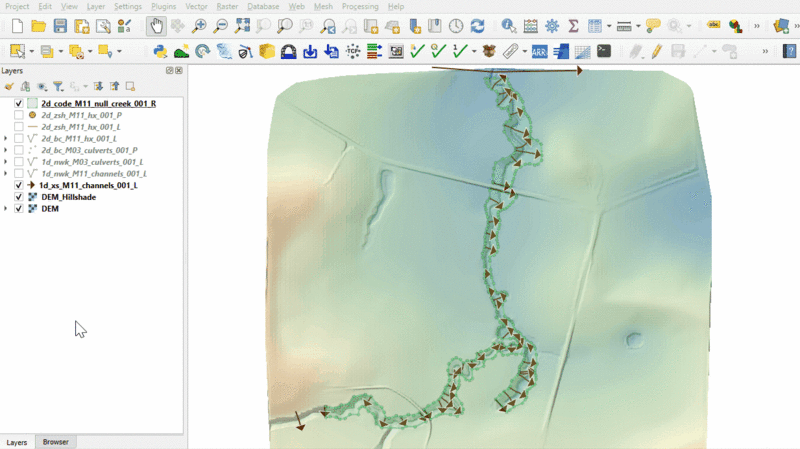Open the Statistical Summary sigma tool
This screenshot has height=449, width=800.
(x=574, y=26)
